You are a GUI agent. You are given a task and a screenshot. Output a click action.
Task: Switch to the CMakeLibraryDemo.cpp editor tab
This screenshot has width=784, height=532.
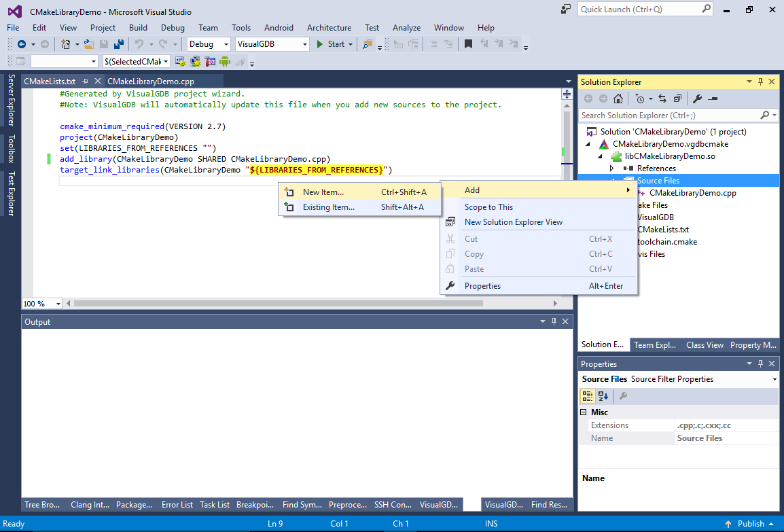click(x=150, y=81)
